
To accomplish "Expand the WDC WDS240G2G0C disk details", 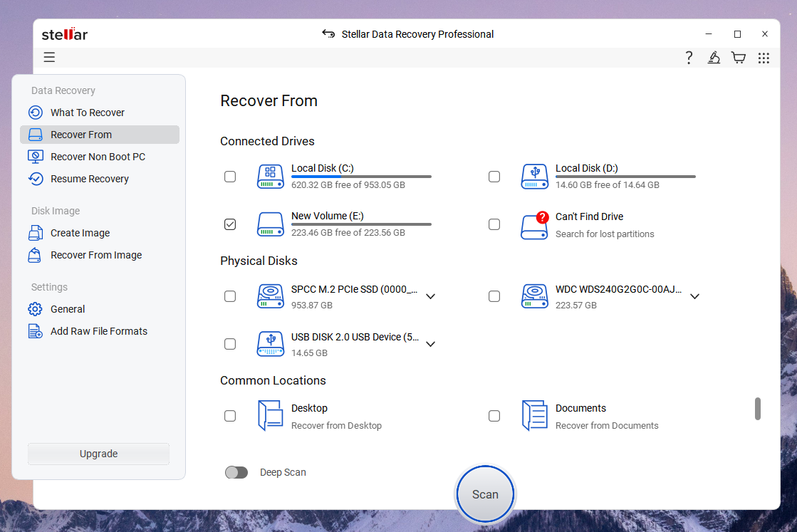I will click(694, 296).
